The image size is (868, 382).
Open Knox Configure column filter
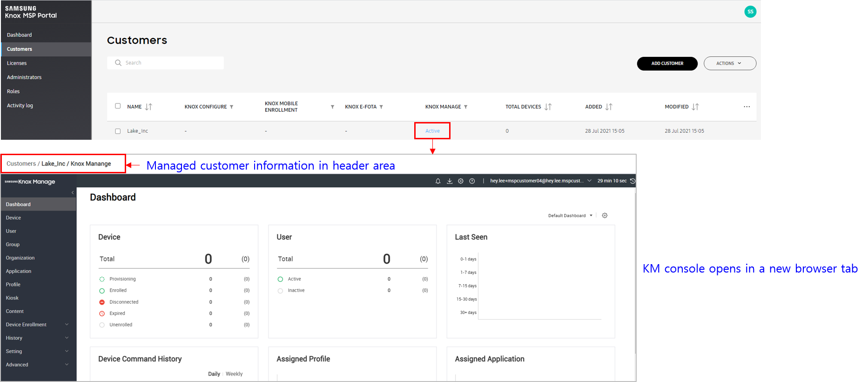[231, 107]
